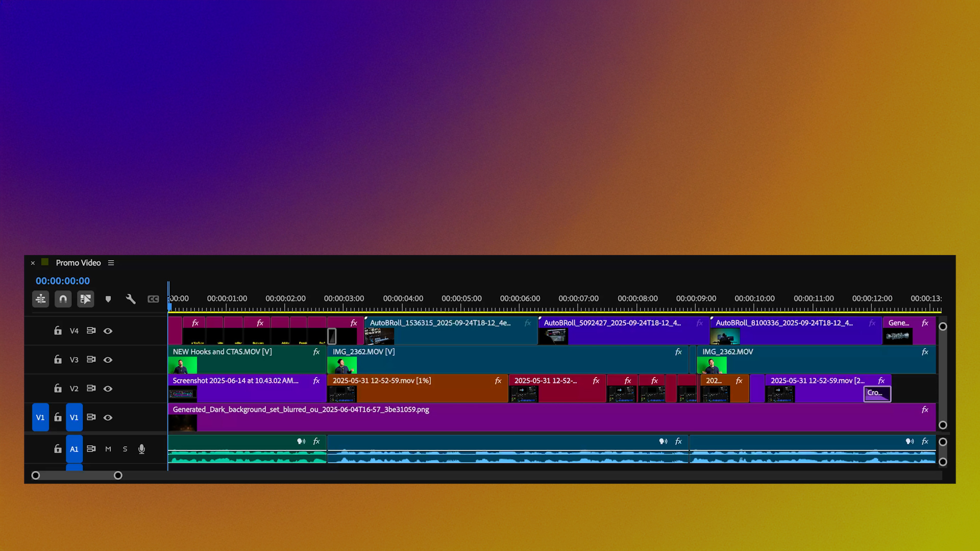Image resolution: width=980 pixels, height=551 pixels.
Task: Toggle the magnet Snap in Timeline icon
Action: [x=63, y=299]
